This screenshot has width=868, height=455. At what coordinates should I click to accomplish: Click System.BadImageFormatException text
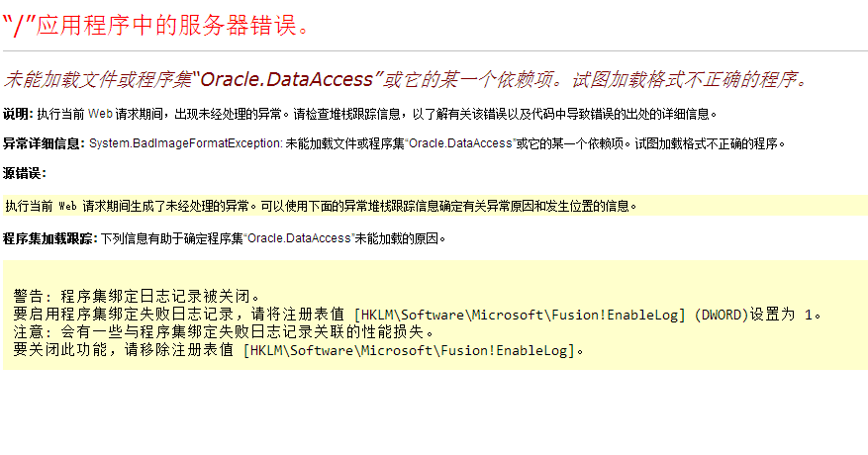186,143
